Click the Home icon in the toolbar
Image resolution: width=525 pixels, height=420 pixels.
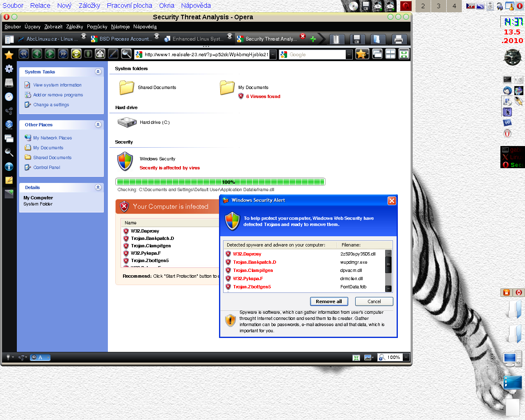pos(100,54)
